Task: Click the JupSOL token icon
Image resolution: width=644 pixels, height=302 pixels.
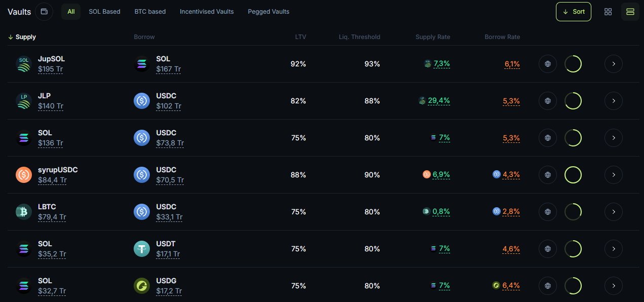Action: click(23, 64)
